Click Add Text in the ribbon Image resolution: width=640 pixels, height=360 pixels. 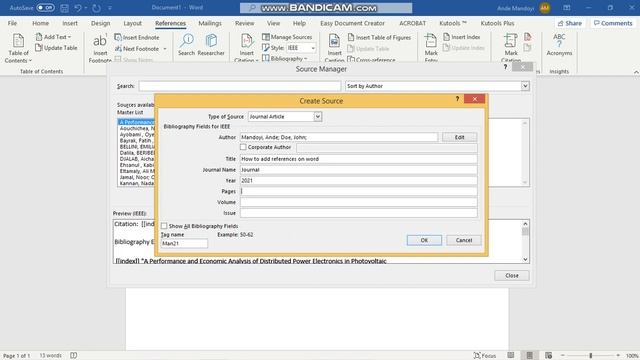point(53,37)
